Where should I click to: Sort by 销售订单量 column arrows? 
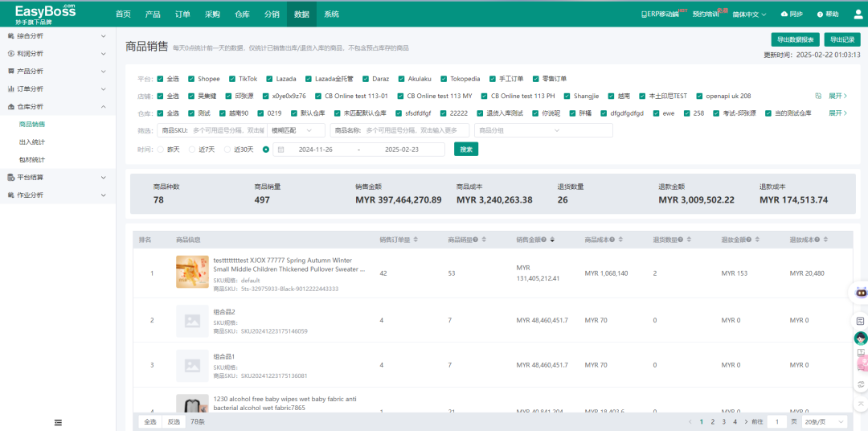coord(416,240)
